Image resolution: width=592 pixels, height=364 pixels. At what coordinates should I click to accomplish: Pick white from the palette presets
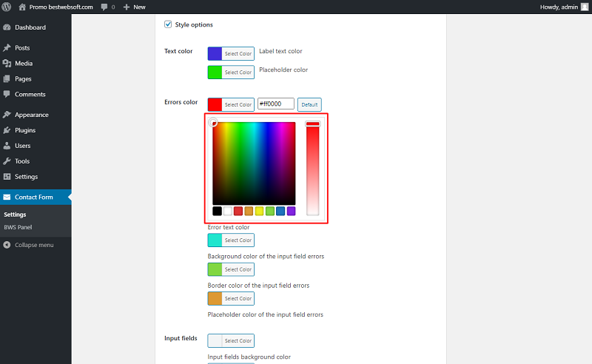tap(228, 211)
